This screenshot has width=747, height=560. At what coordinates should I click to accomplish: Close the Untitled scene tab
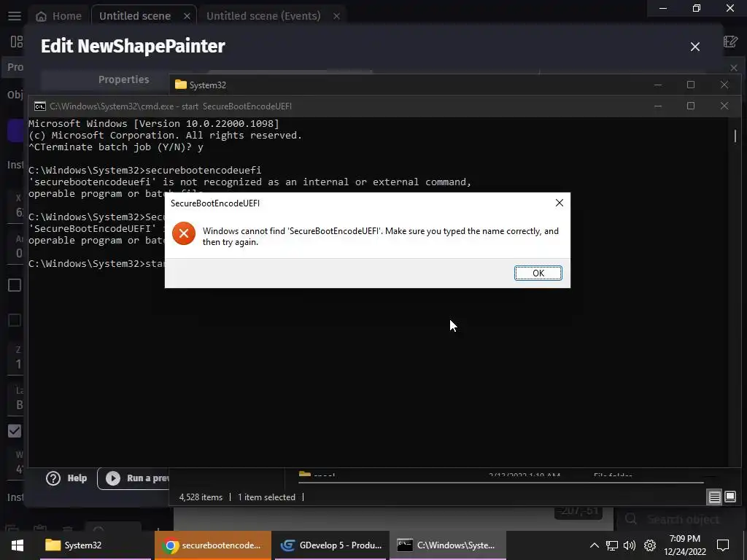click(187, 16)
